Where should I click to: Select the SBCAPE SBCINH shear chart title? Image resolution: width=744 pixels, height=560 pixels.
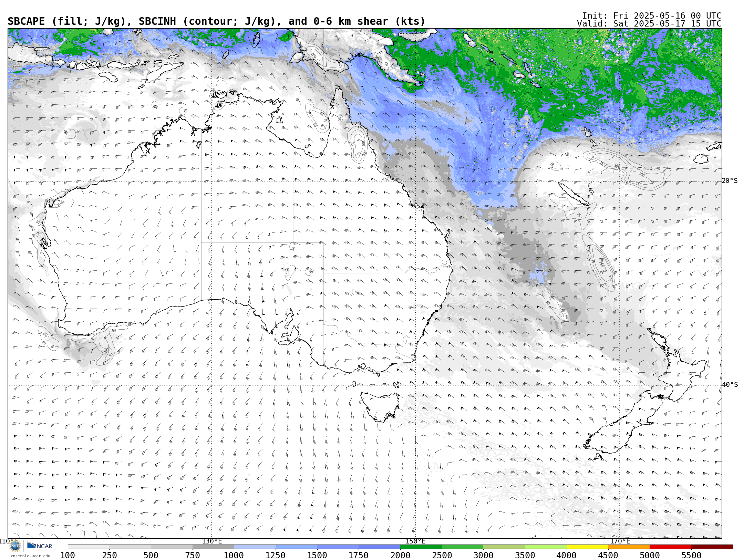[216, 21]
